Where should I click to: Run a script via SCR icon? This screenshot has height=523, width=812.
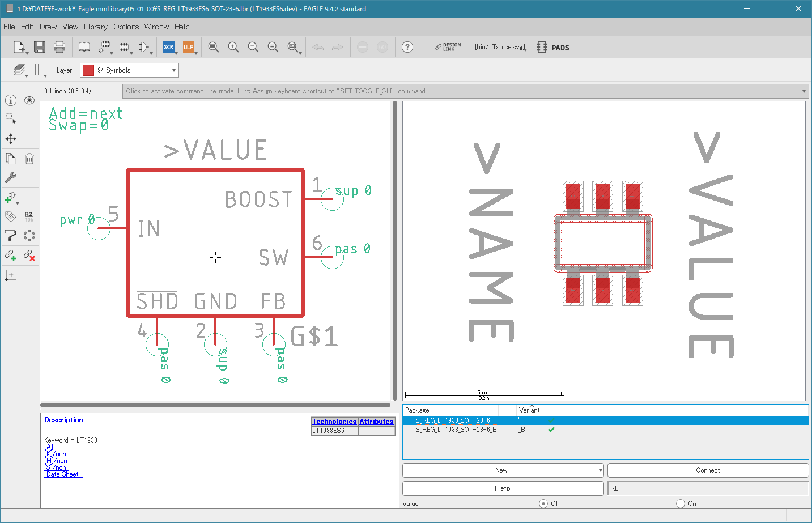pyautogui.click(x=169, y=47)
